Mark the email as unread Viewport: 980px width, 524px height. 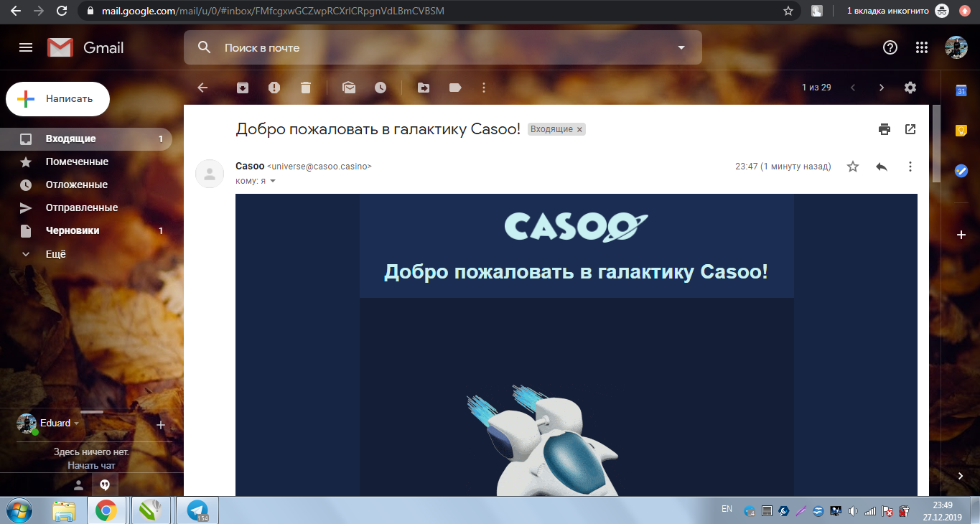[x=349, y=88]
